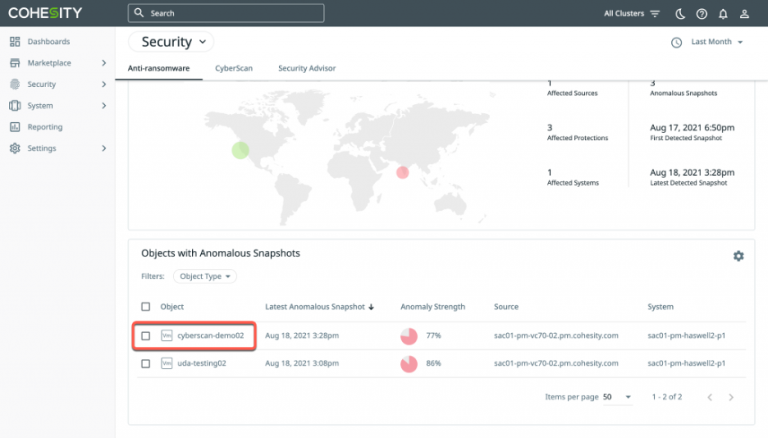Open the help question mark icon

702,14
